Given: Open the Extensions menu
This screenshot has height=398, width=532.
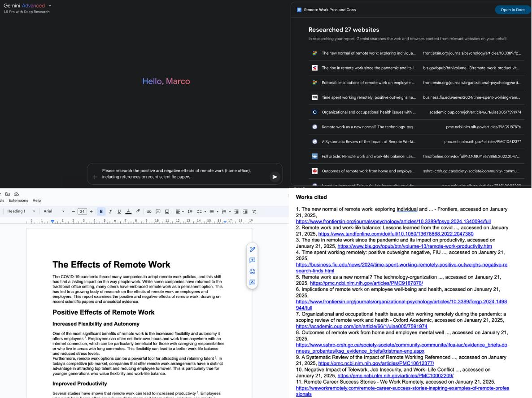Looking at the screenshot, I should (18, 201).
